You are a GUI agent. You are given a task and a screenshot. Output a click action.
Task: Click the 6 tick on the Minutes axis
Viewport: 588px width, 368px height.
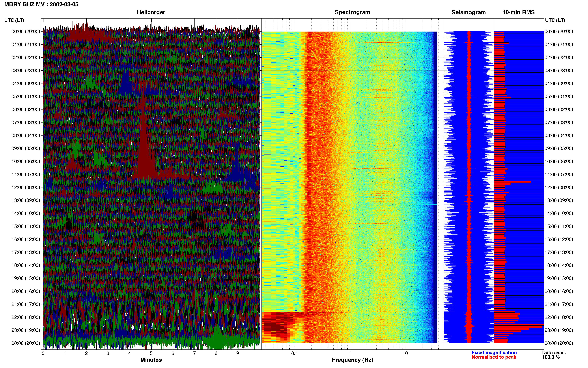tap(173, 353)
